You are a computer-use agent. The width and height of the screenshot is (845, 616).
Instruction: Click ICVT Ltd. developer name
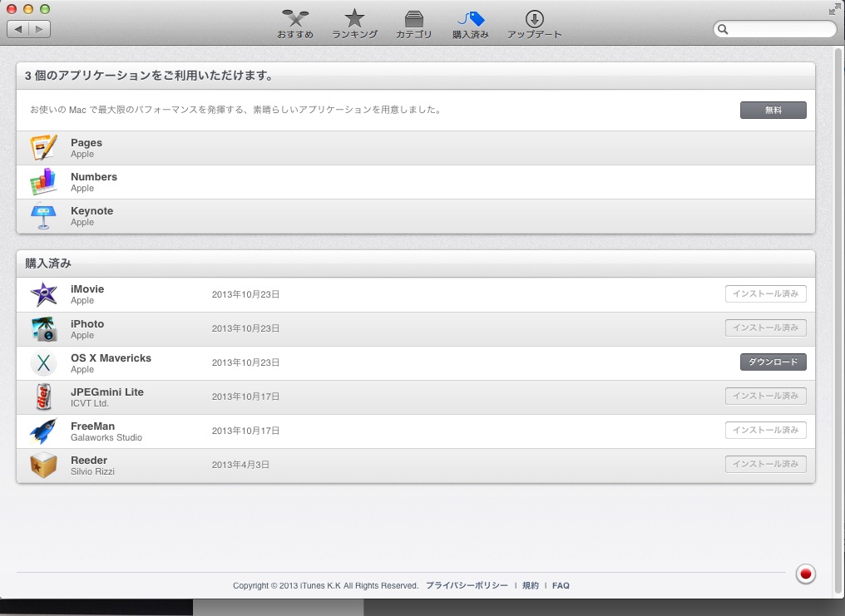pos(90,403)
